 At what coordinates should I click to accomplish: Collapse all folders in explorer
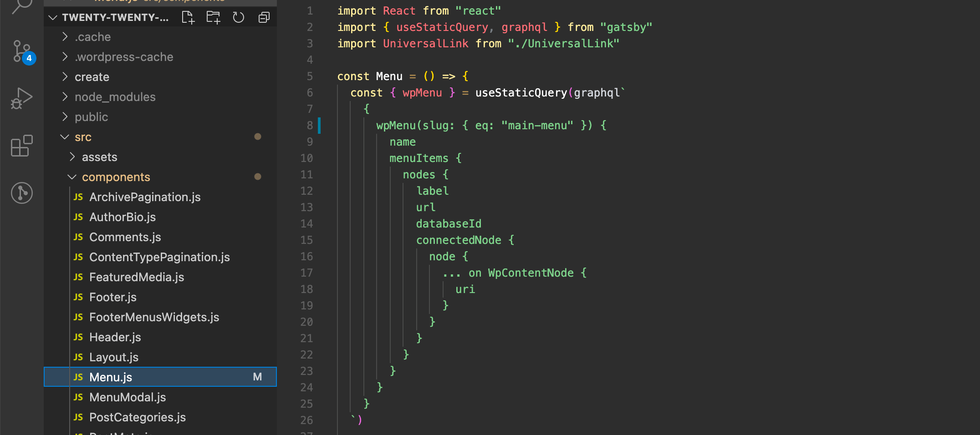pyautogui.click(x=264, y=18)
